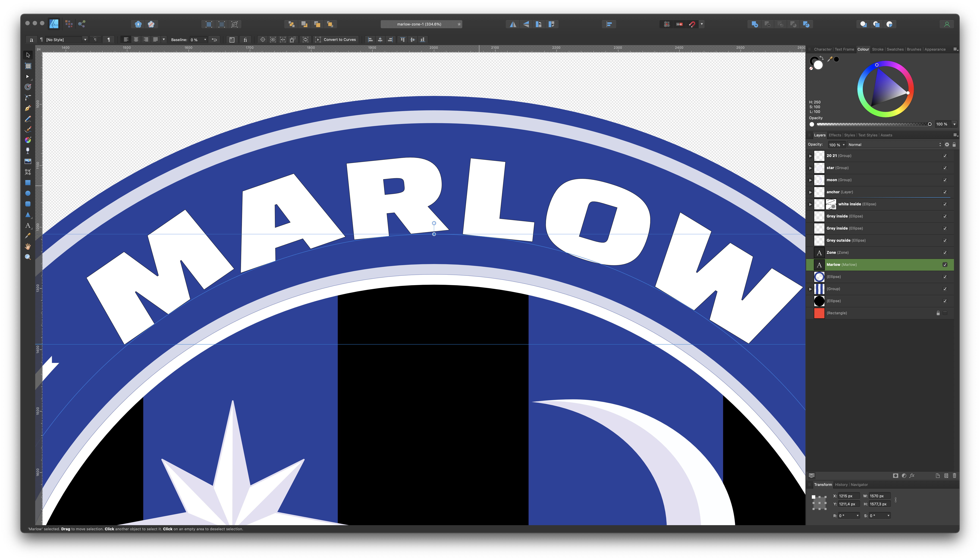980x560 pixels.
Task: Click the Flip Horizontal toolbar icon
Action: 513,24
